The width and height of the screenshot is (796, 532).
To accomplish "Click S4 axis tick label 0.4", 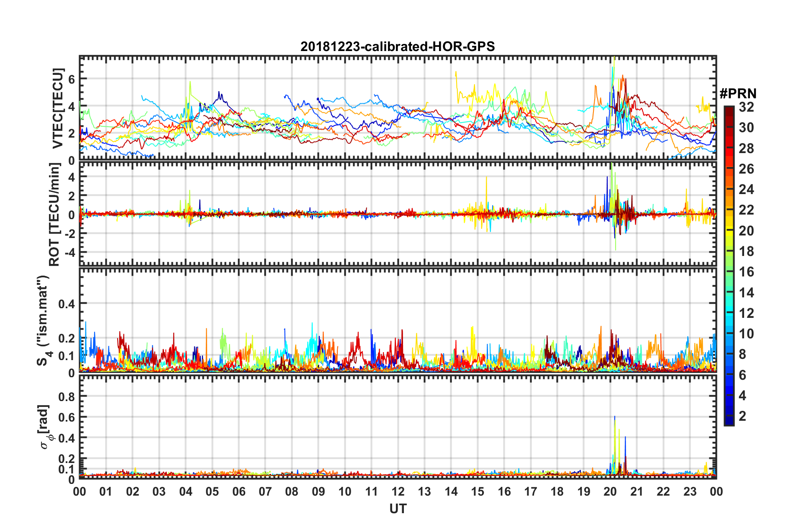I will click(x=67, y=304).
